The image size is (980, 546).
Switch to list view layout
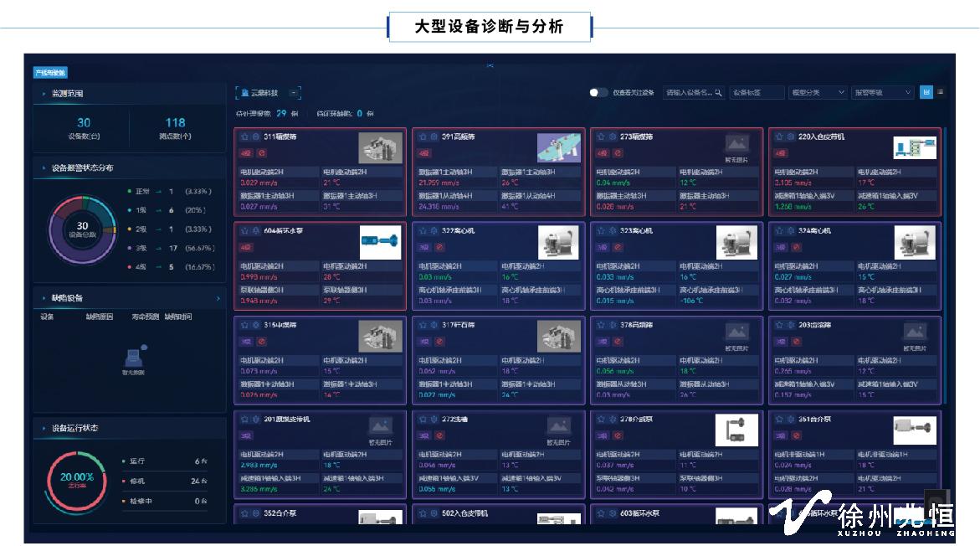point(941,92)
